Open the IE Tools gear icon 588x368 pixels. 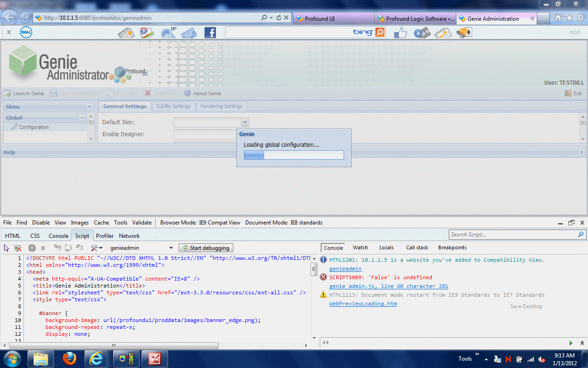(x=580, y=18)
